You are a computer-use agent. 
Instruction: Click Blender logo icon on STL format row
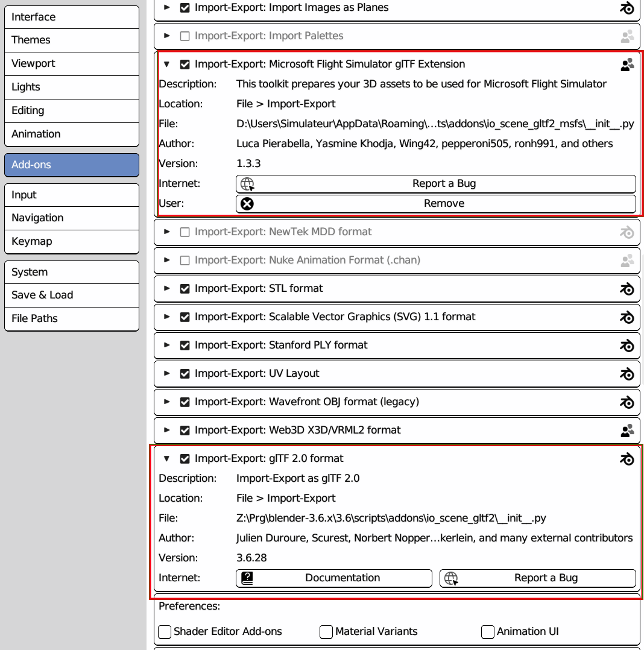point(627,288)
